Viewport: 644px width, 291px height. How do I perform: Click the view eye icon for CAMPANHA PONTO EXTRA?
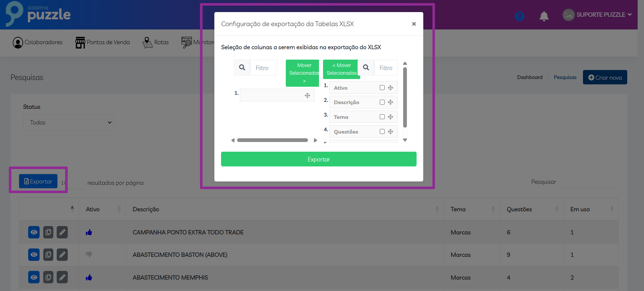(x=34, y=232)
